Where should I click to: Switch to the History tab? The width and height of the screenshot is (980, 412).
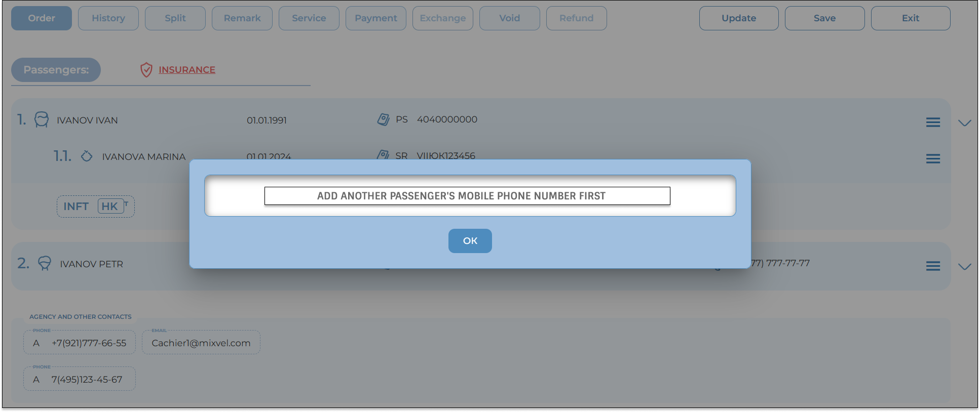pyautogui.click(x=108, y=18)
